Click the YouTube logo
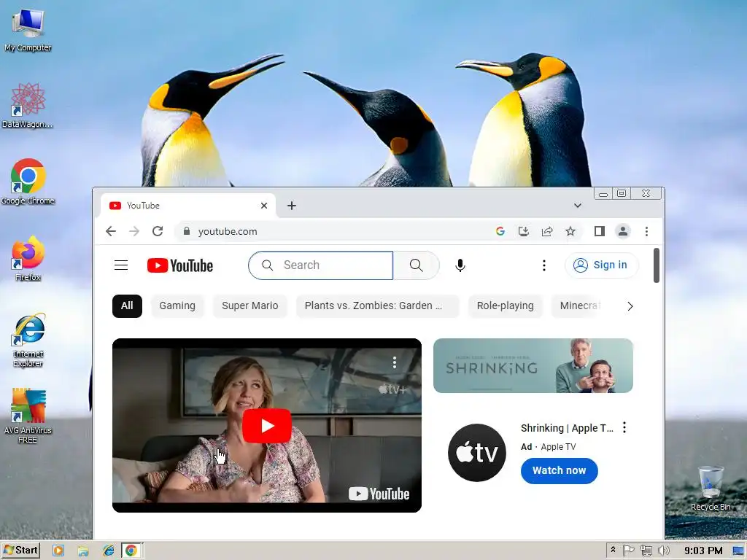747x560 pixels. (180, 265)
